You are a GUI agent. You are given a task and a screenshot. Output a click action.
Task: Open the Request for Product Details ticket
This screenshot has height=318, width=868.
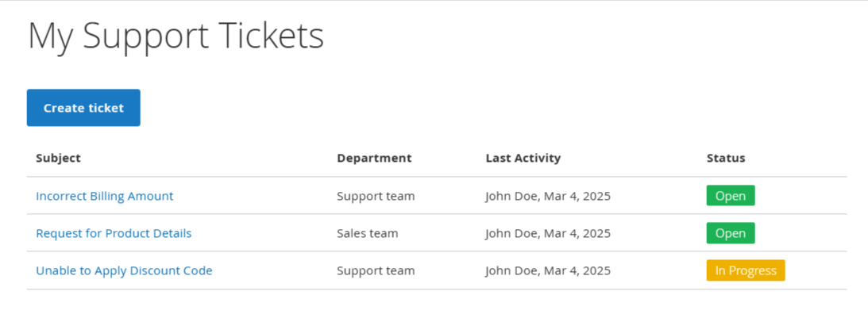[114, 233]
